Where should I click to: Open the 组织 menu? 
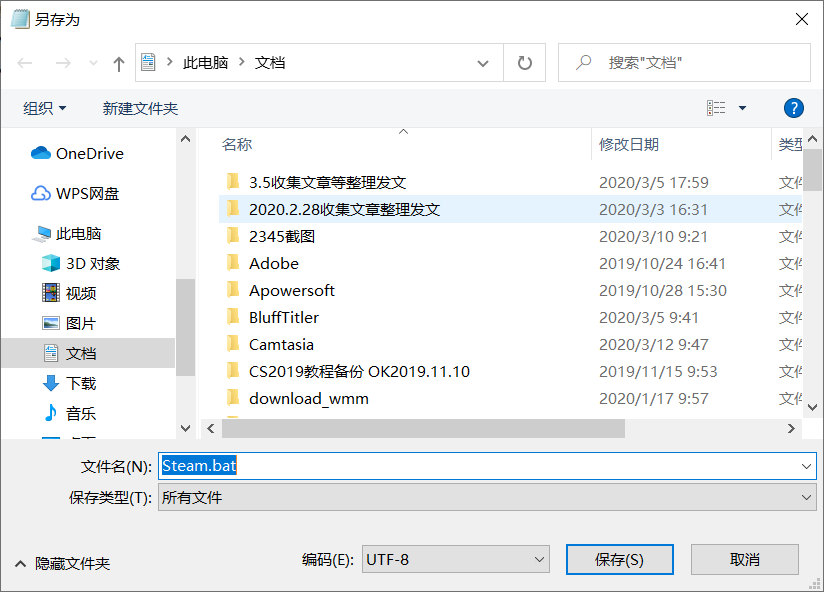coord(44,108)
